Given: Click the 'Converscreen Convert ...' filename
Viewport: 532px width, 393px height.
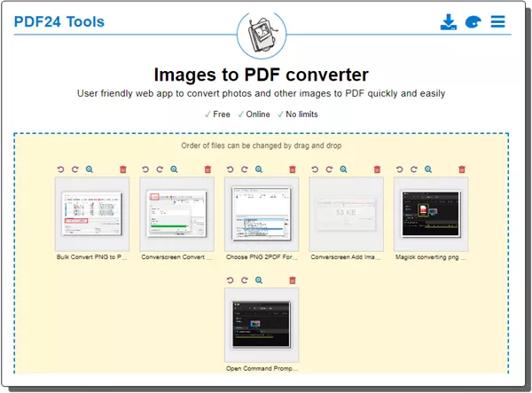Looking at the screenshot, I should click(x=176, y=257).
